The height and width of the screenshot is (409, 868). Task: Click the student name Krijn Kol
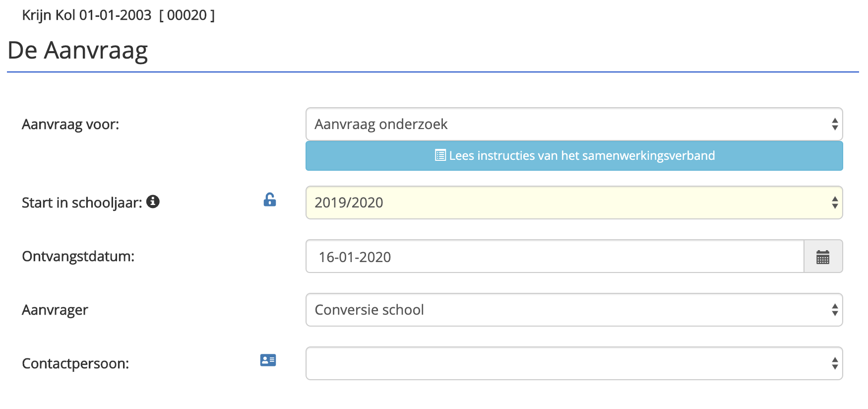click(x=49, y=15)
